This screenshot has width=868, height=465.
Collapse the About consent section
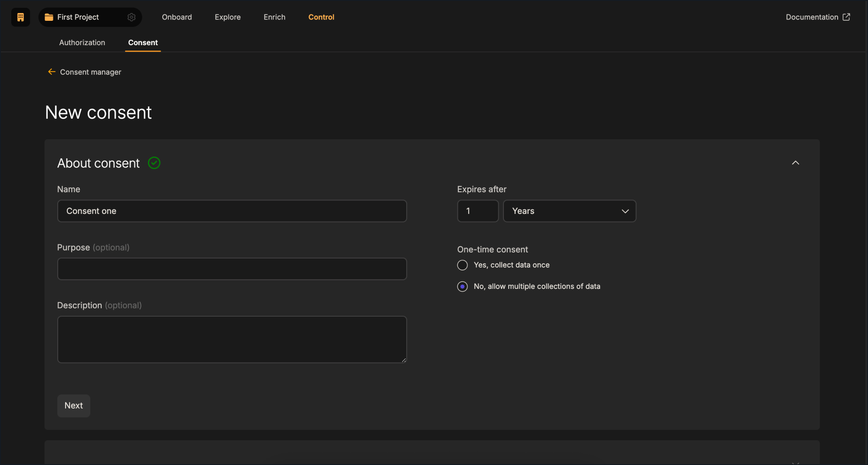tap(796, 163)
